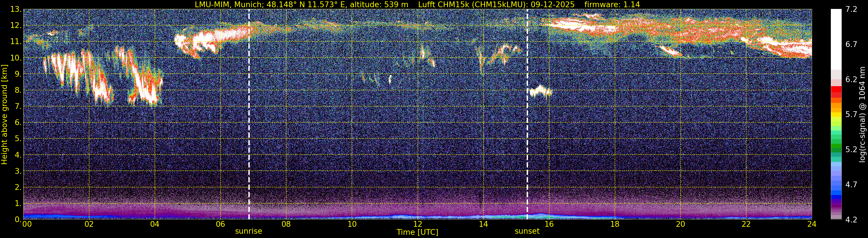Click the "24" tick on the time axis

coord(812,224)
